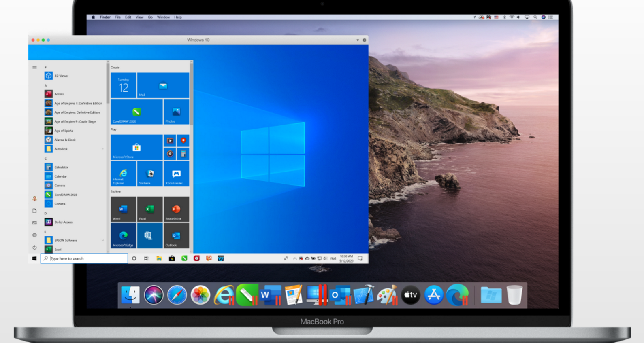The width and height of the screenshot is (644, 343).
Task: Click the Windows taskbar clock showing 10:30 AM
Action: tap(346, 258)
